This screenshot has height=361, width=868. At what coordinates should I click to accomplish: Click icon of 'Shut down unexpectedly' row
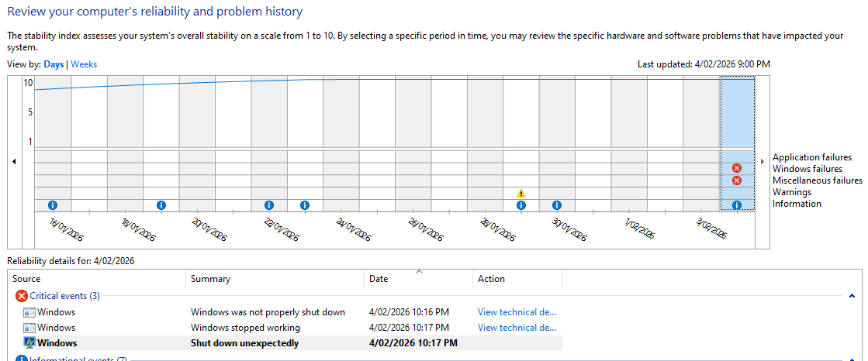(x=29, y=343)
